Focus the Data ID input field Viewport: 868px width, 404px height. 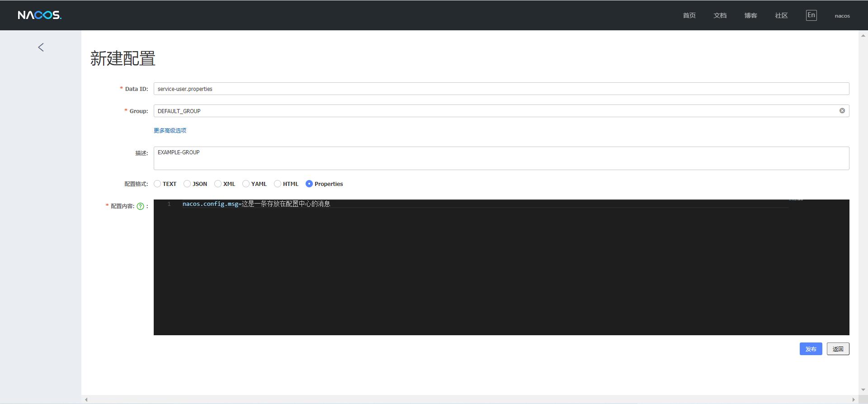pos(501,89)
